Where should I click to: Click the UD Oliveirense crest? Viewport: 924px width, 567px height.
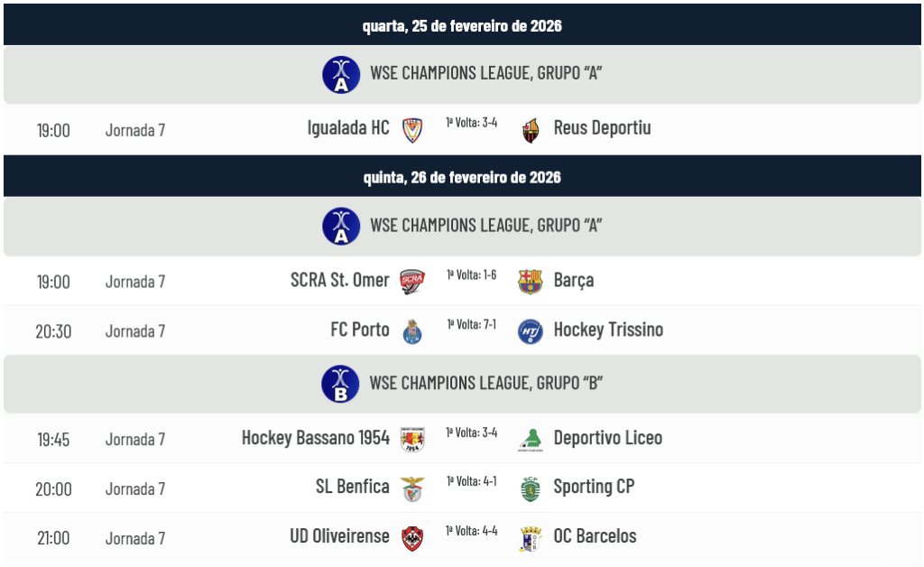coord(411,538)
